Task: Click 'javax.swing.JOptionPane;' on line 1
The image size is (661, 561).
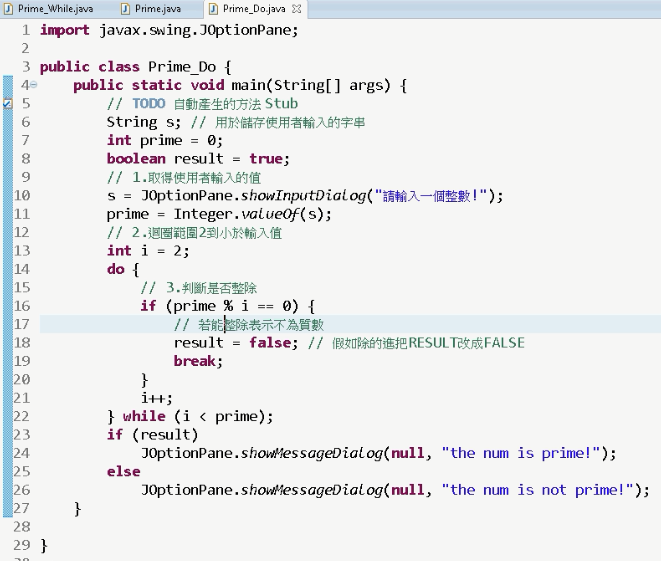Action: point(199,30)
